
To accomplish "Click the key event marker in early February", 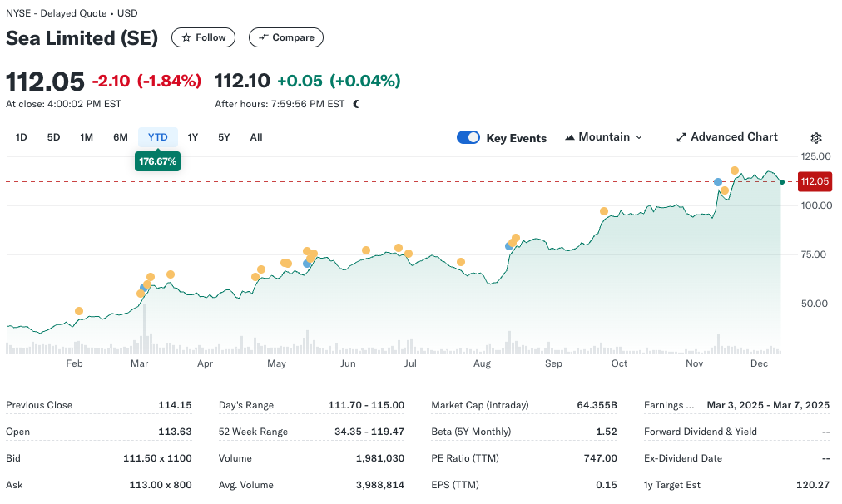I will tap(79, 311).
